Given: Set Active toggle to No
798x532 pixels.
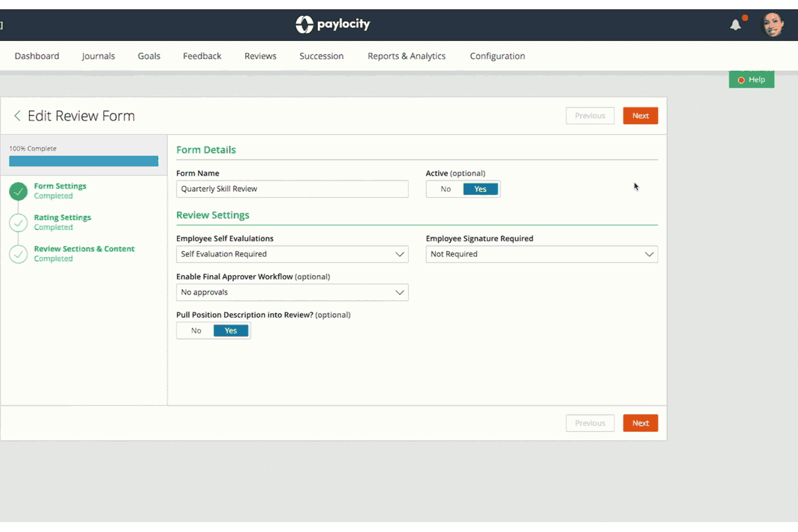Looking at the screenshot, I should pyautogui.click(x=446, y=189).
